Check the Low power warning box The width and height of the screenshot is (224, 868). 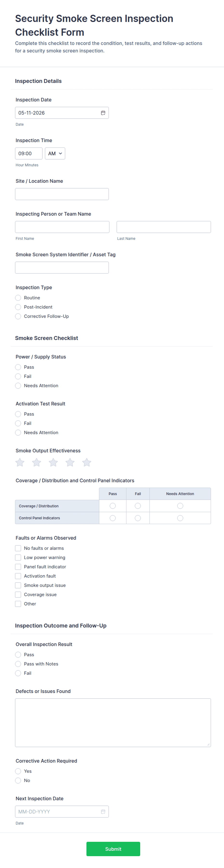coord(18,558)
